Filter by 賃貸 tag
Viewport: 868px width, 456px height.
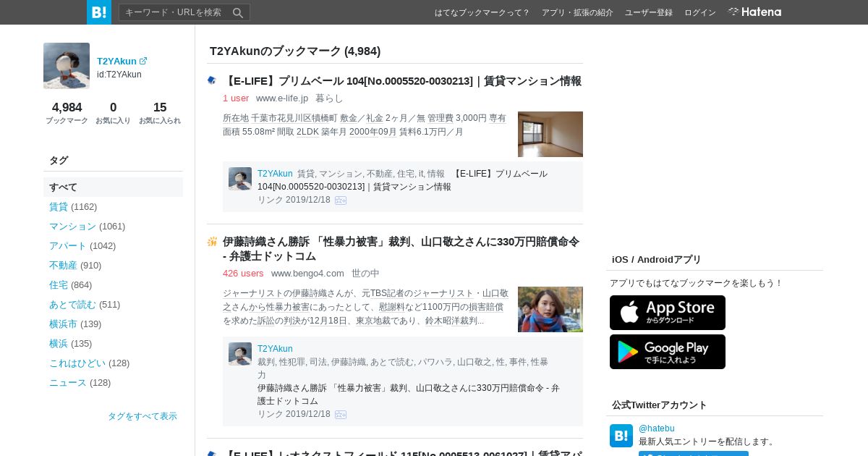[59, 206]
